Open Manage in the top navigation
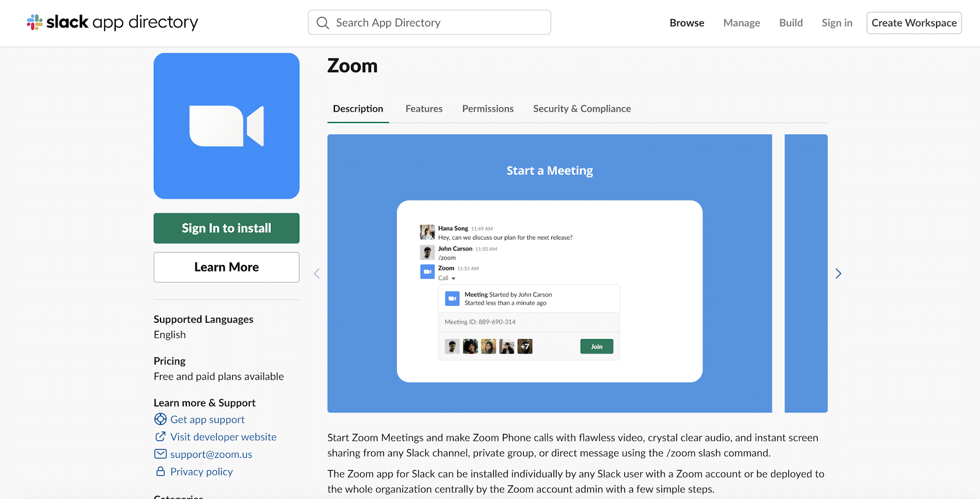The width and height of the screenshot is (980, 499). point(742,23)
